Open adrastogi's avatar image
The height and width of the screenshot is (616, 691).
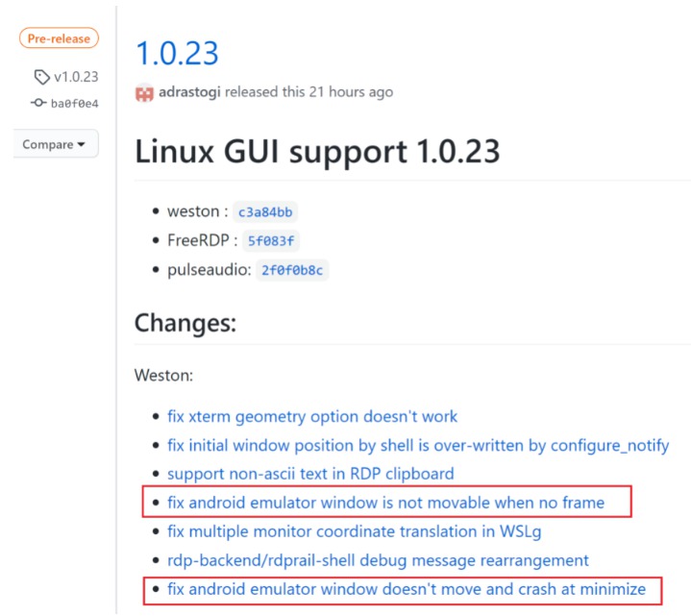pyautogui.click(x=144, y=92)
